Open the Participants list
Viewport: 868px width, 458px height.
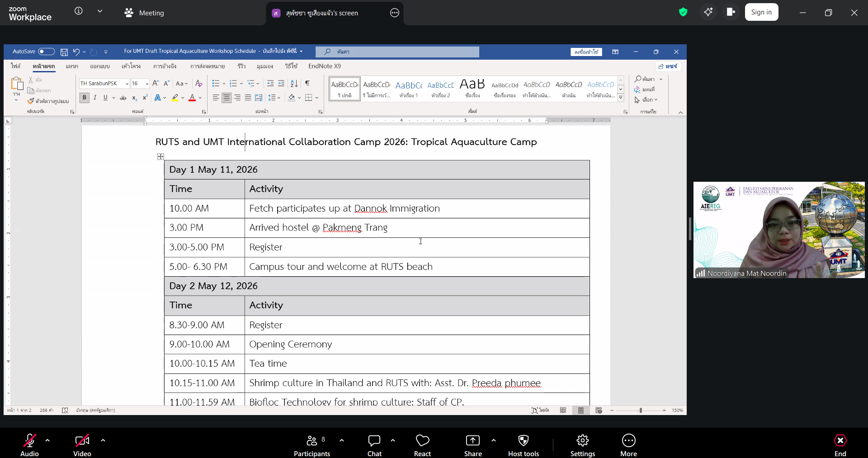point(312,445)
